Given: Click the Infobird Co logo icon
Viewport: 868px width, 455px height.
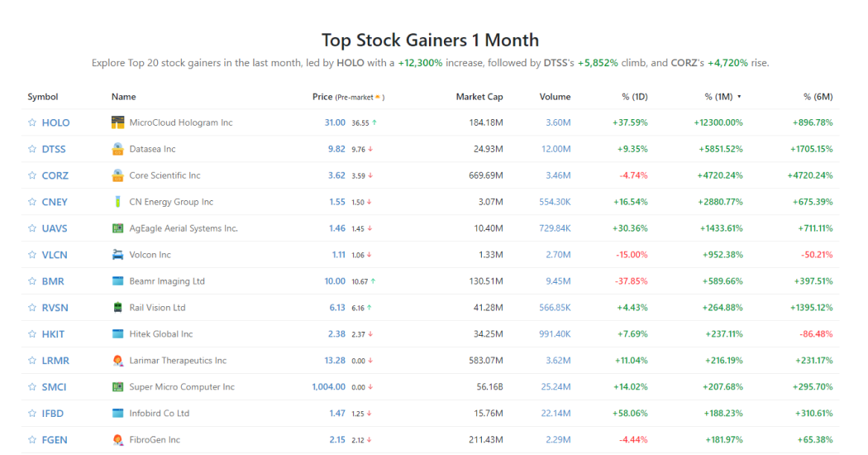Looking at the screenshot, I should point(117,414).
